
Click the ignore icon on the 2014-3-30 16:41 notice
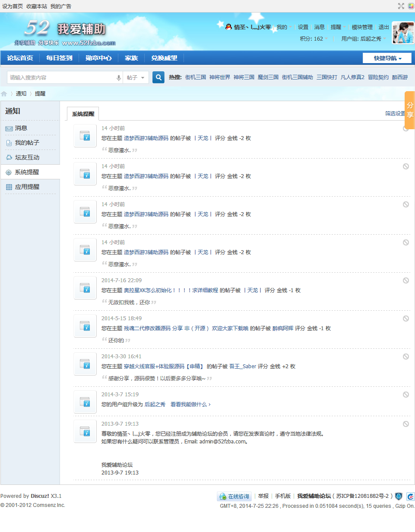point(406,357)
